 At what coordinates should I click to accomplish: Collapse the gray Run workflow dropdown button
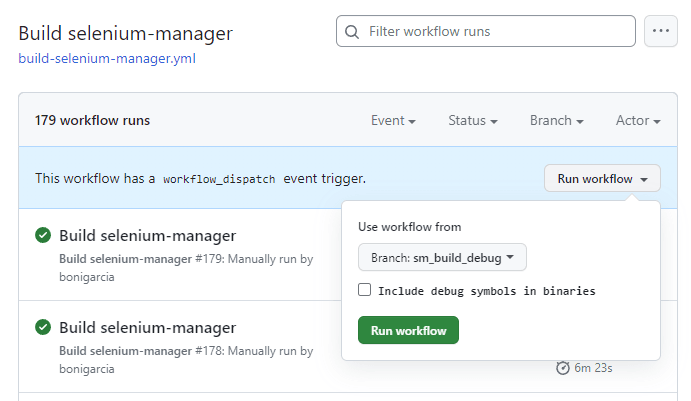602,179
